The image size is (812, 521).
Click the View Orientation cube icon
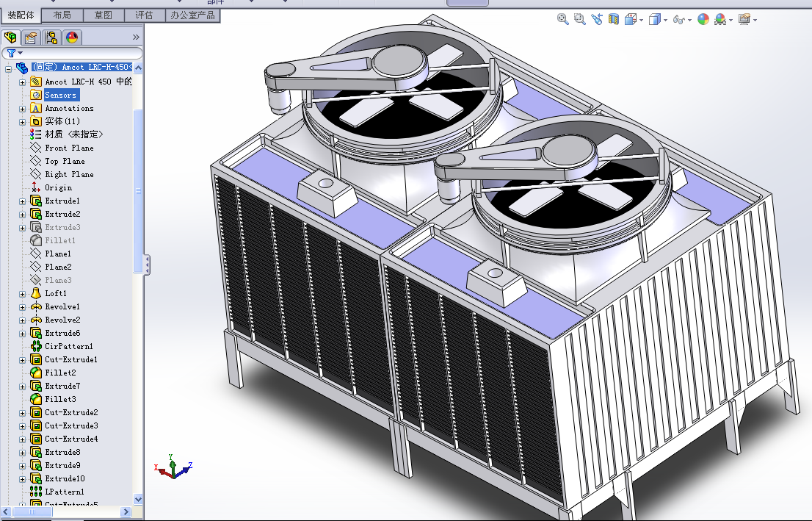pos(630,19)
